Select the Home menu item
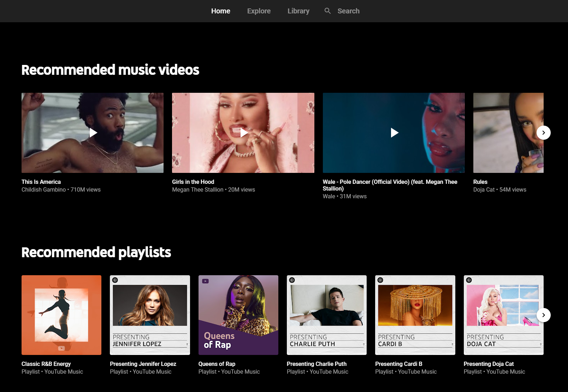 tap(220, 11)
